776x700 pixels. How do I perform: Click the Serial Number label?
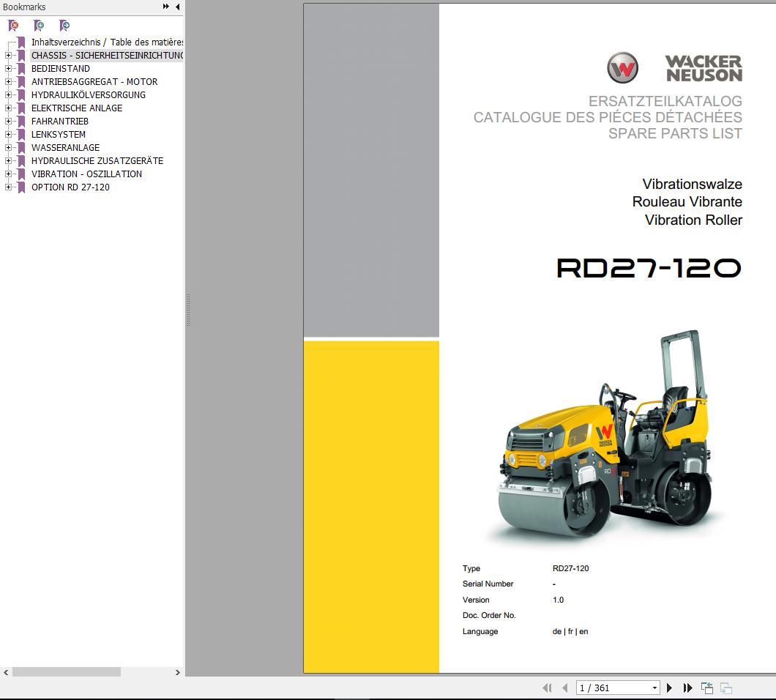click(488, 584)
